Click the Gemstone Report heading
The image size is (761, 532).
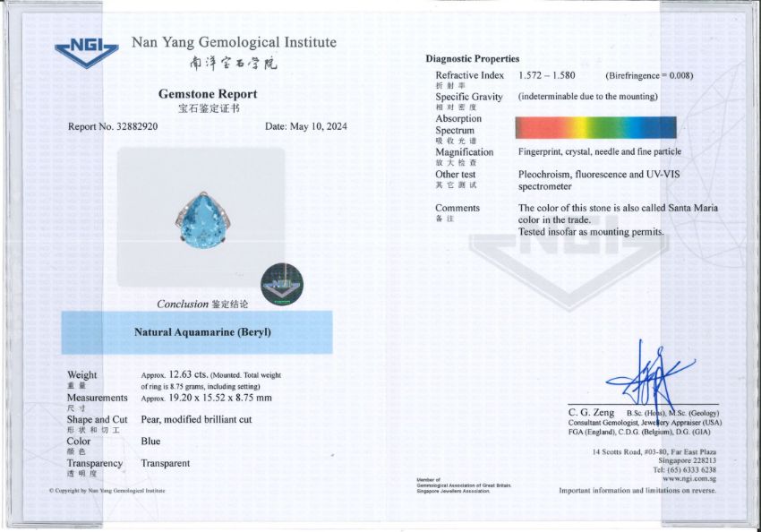tap(208, 94)
